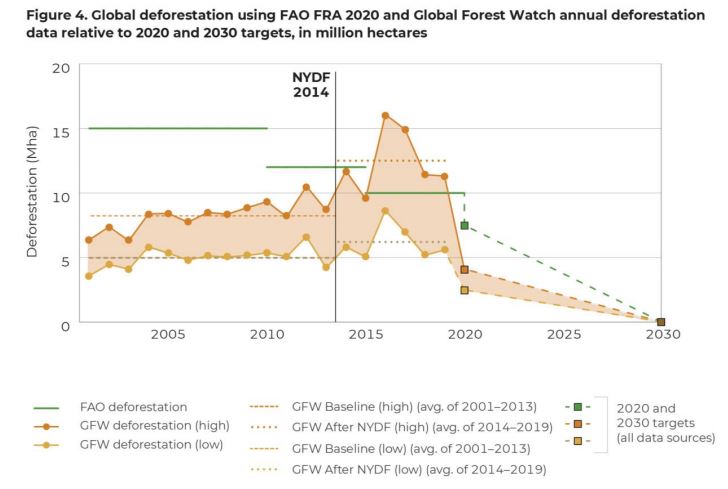Click the FAO line segment at 15 Mha
Viewport: 728px width, 489px height.
pos(178,128)
